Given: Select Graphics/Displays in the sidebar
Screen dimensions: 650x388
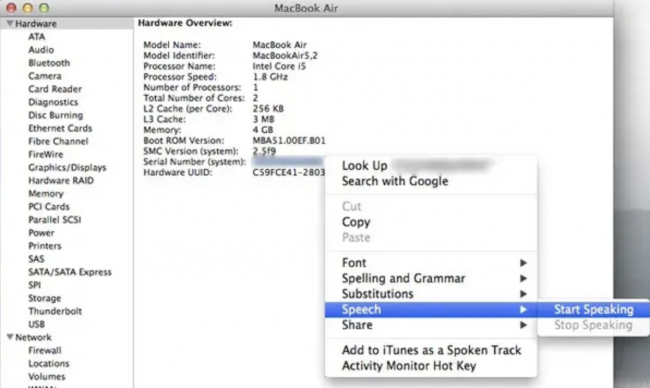Looking at the screenshot, I should click(x=67, y=167).
